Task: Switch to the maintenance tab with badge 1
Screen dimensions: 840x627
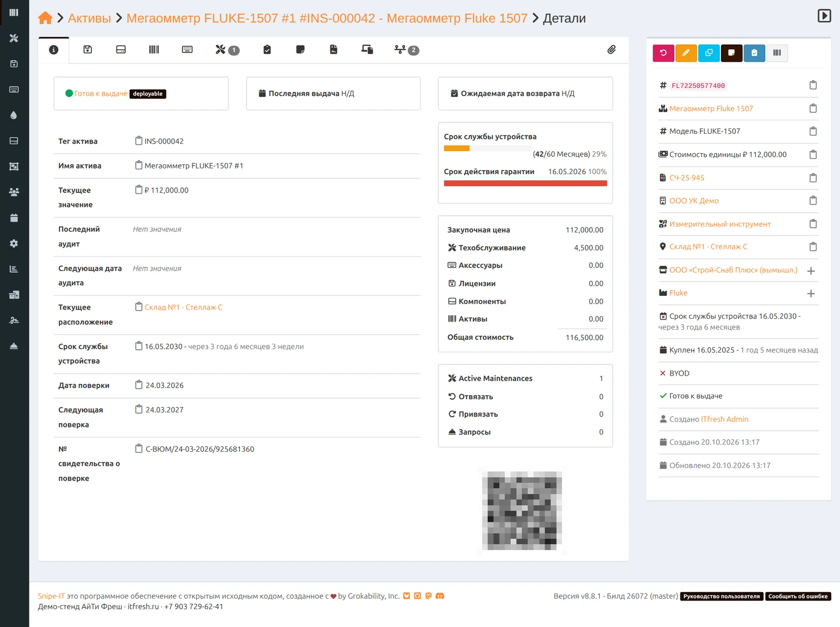Action: [227, 50]
